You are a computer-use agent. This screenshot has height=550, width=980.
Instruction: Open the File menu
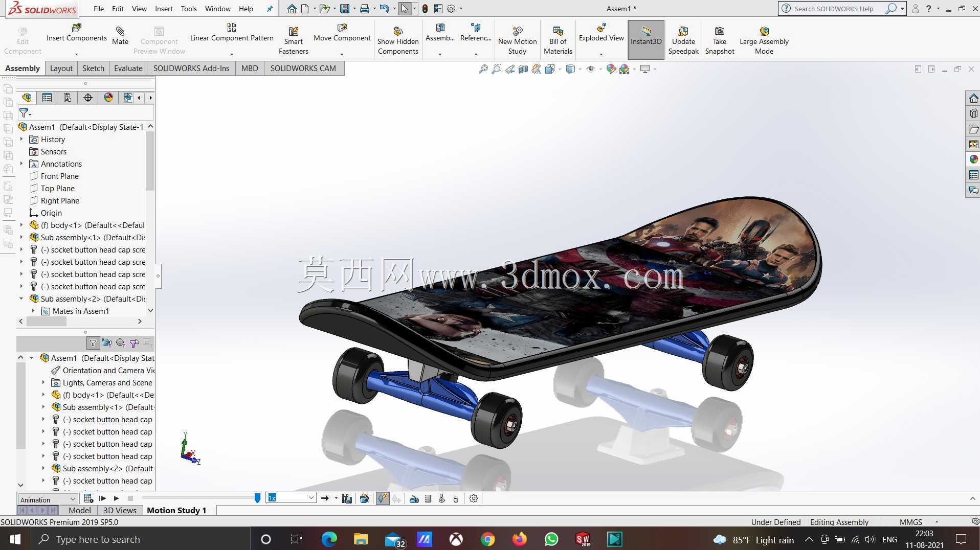click(x=99, y=9)
